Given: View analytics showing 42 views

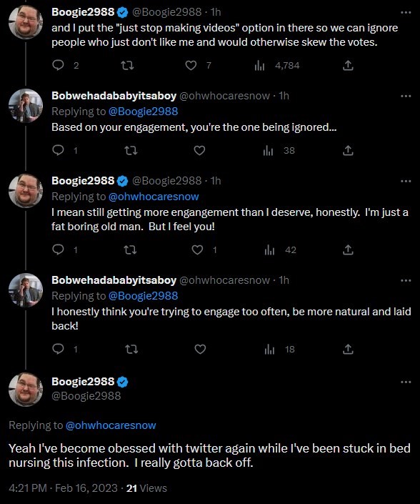Looking at the screenshot, I should (x=280, y=249).
